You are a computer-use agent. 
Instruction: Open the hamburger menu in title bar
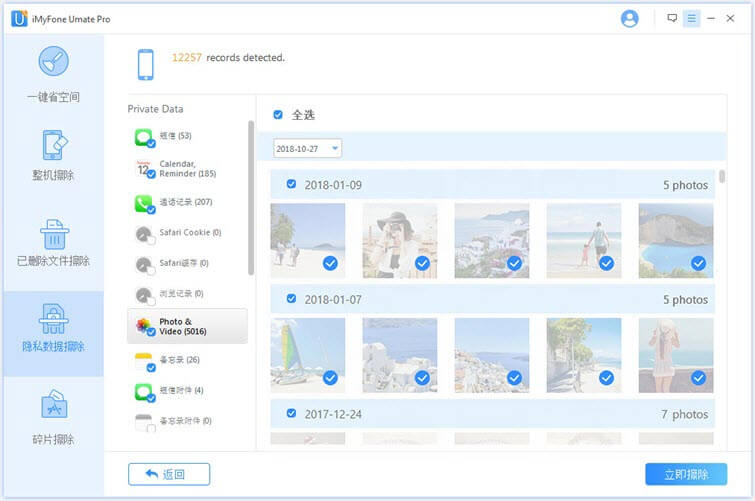click(691, 19)
